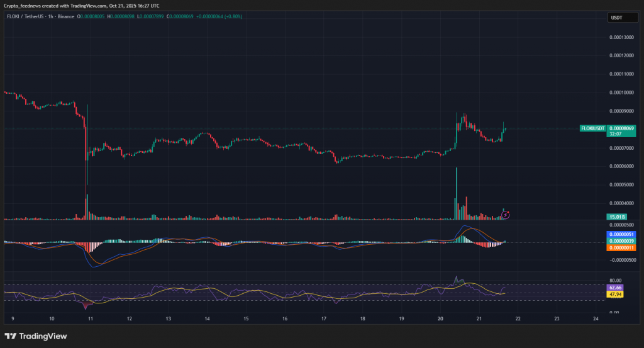Click the 0.00010000 price axis label
The width and height of the screenshot is (644, 348).
621,93
